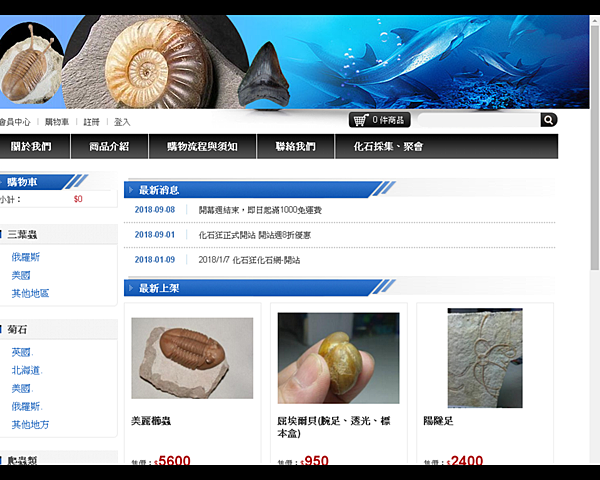Open the 購物車 link in top bar
Screen dimensions: 600x480
pyautogui.click(x=57, y=122)
